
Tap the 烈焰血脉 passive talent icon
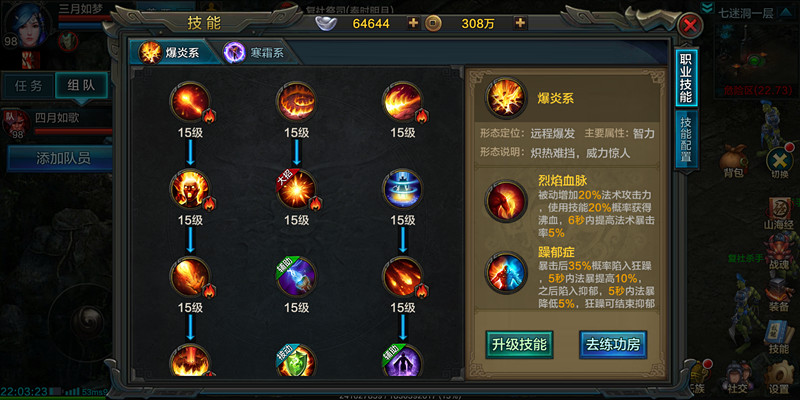[x=506, y=201]
